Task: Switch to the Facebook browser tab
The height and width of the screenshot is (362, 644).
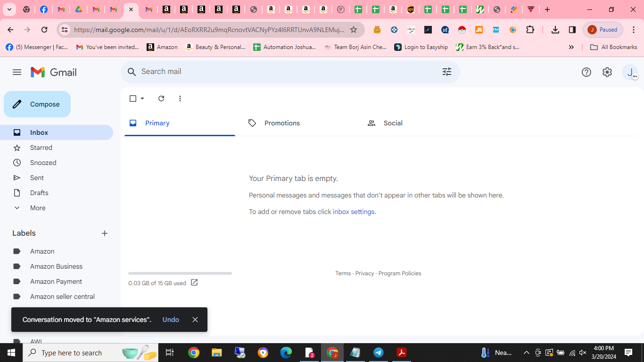Action: coord(44,9)
